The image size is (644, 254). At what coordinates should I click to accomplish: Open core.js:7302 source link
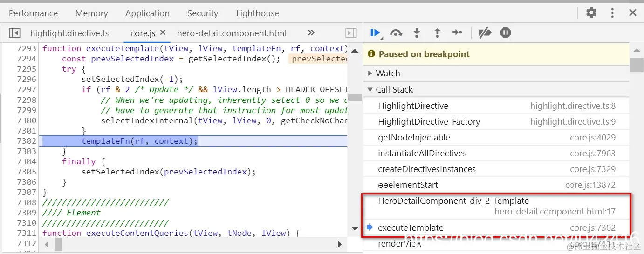[x=593, y=228]
